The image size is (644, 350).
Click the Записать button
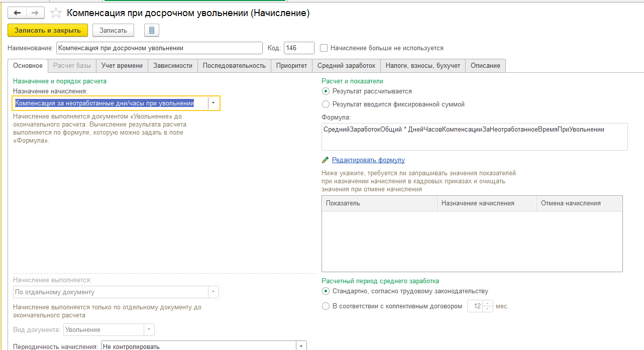coord(113,31)
